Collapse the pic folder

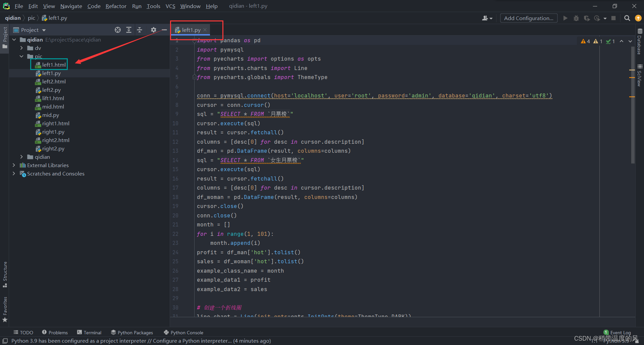point(21,56)
